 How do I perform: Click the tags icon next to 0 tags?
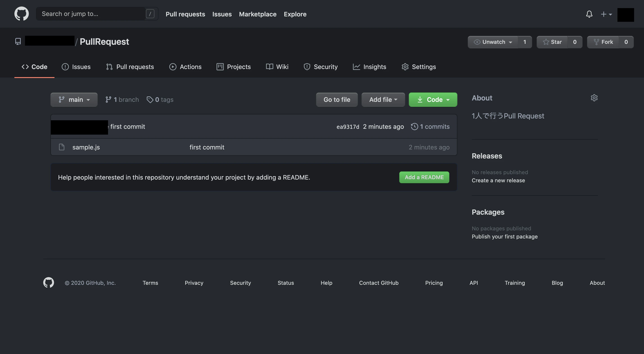point(150,100)
